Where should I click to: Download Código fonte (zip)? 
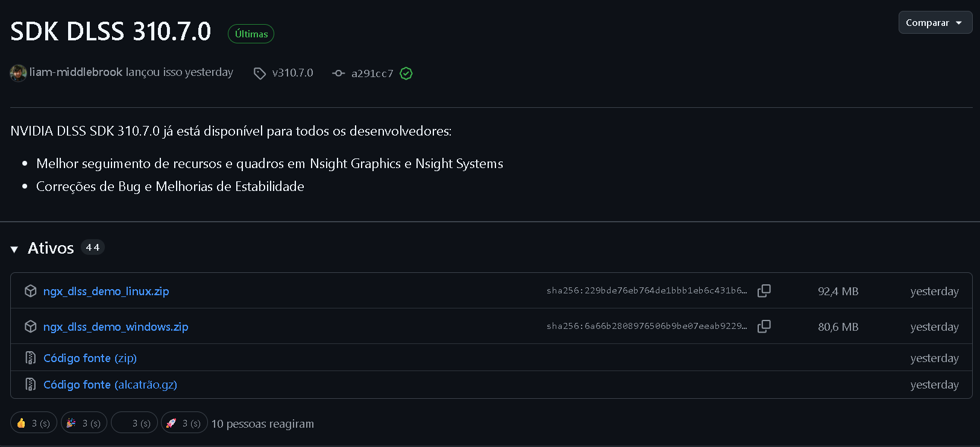(90, 358)
